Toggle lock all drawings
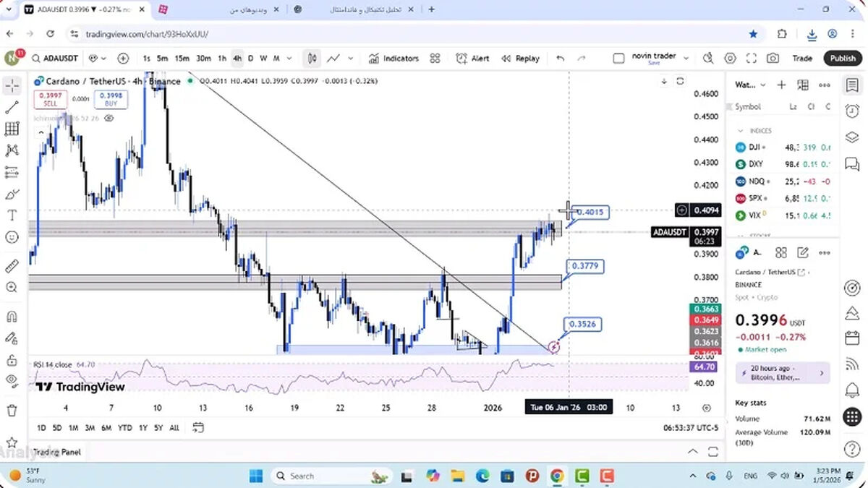The width and height of the screenshot is (868, 488). click(x=12, y=359)
